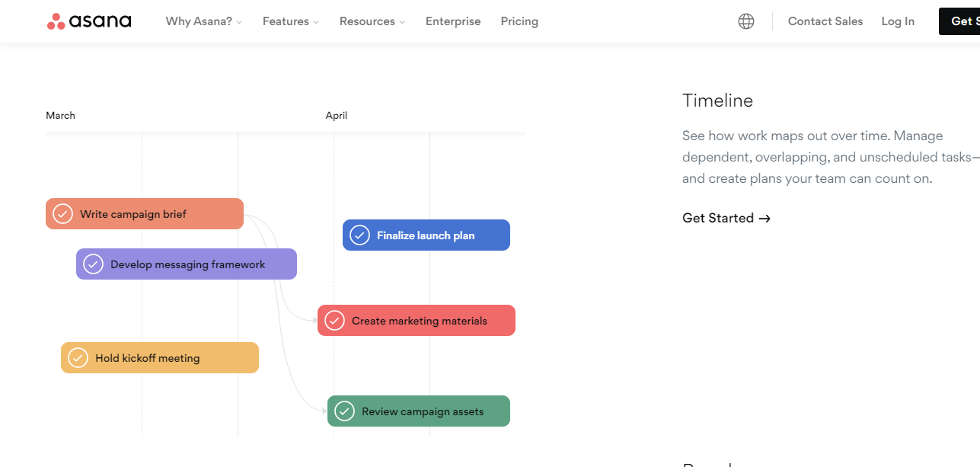Select the April timeline marker
The width and height of the screenshot is (980, 467).
pos(337,116)
